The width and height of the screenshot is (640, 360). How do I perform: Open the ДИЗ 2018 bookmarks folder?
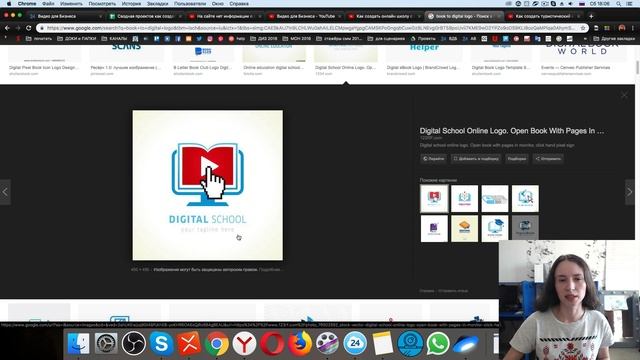coord(263,39)
